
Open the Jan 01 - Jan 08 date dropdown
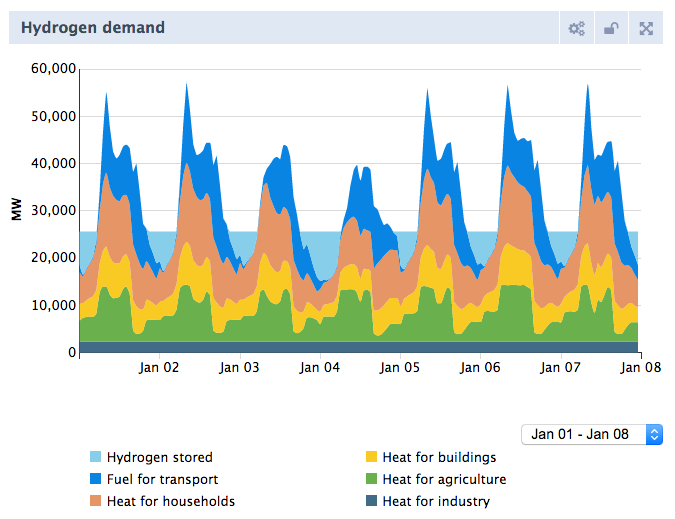(x=591, y=434)
